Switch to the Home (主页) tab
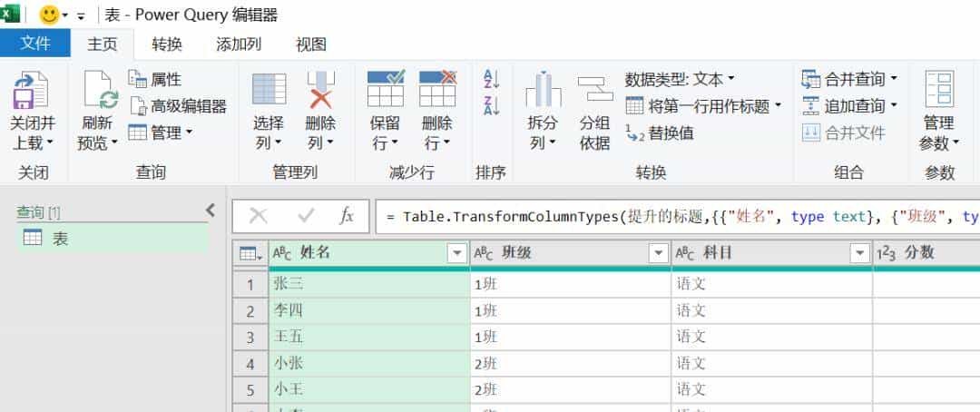The image size is (980, 412). coord(103,44)
